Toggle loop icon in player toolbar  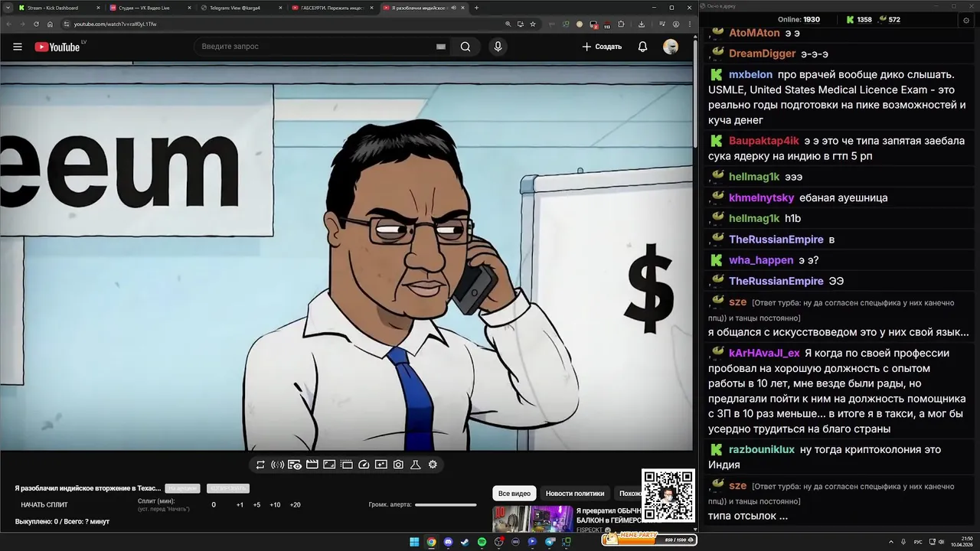(x=260, y=465)
